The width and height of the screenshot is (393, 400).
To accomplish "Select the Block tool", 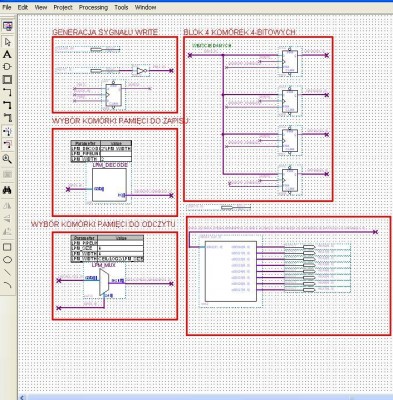I will click(7, 80).
